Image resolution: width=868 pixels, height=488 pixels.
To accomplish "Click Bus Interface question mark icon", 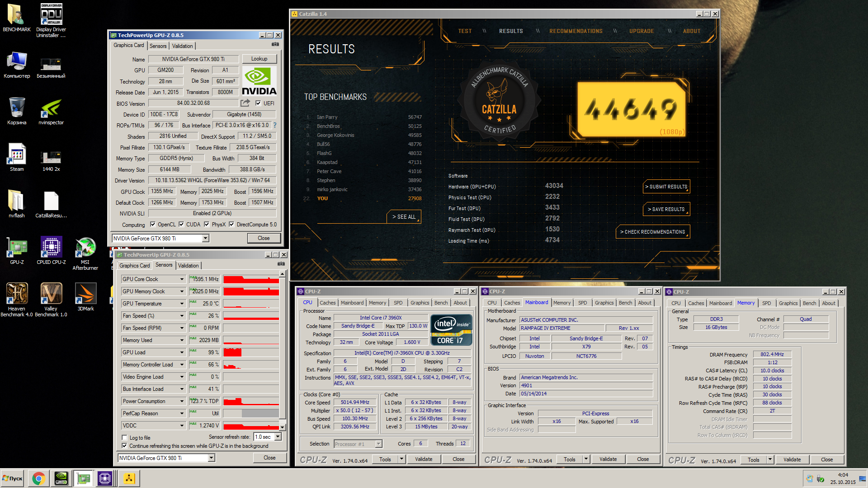I will [274, 125].
